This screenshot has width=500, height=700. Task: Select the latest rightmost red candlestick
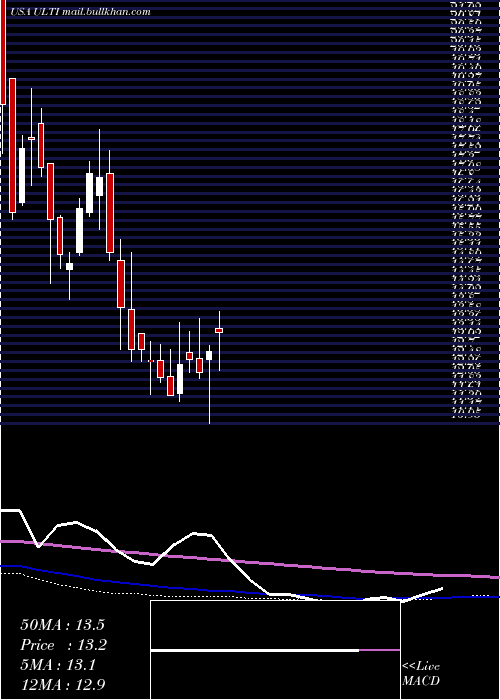(x=219, y=330)
